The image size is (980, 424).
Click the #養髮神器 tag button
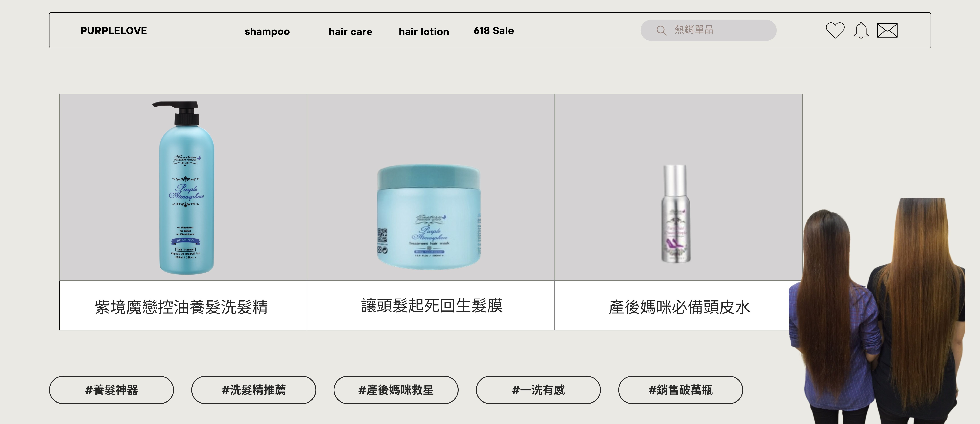(x=111, y=390)
